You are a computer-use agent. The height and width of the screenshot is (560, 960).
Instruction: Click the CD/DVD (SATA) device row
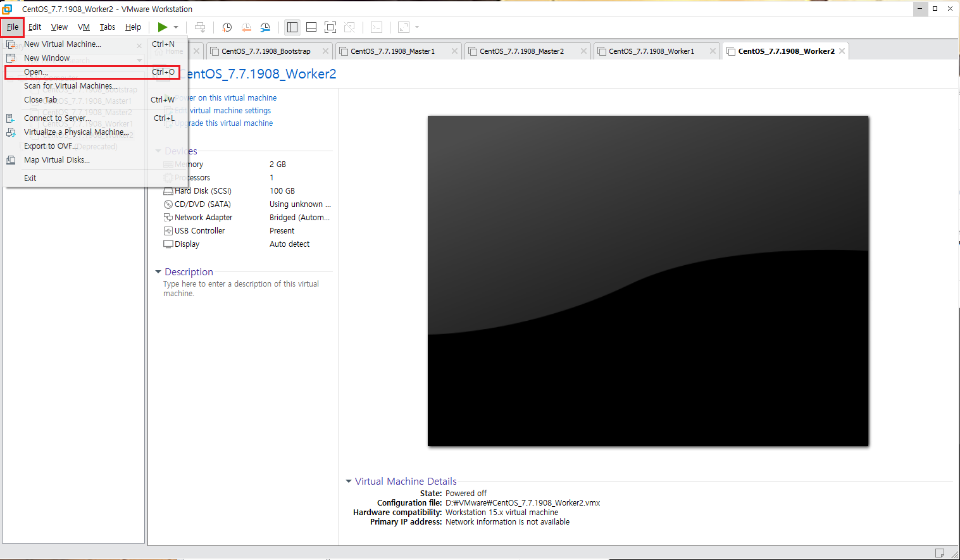pyautogui.click(x=247, y=204)
